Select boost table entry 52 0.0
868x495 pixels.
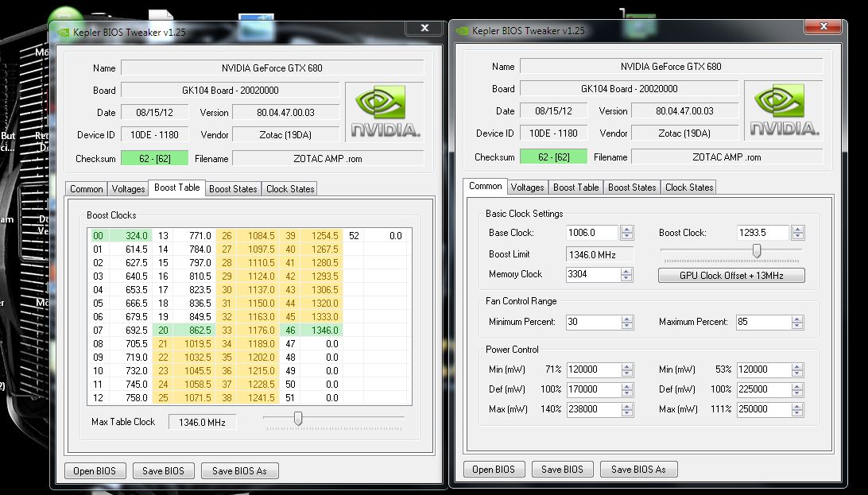pos(375,236)
